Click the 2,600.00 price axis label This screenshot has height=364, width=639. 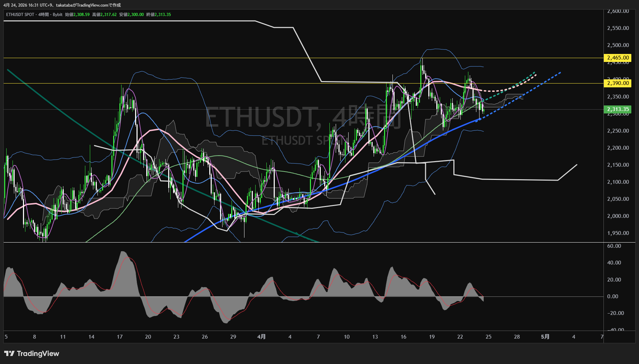(618, 11)
